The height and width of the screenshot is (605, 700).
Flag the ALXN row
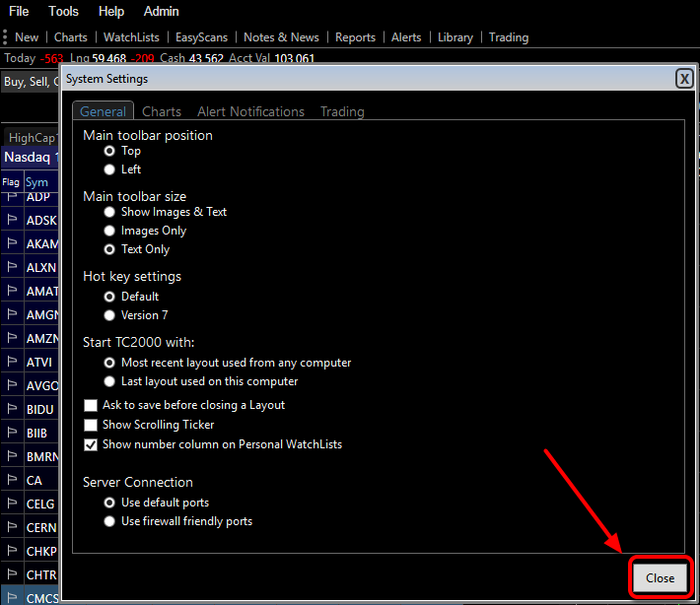click(12, 267)
